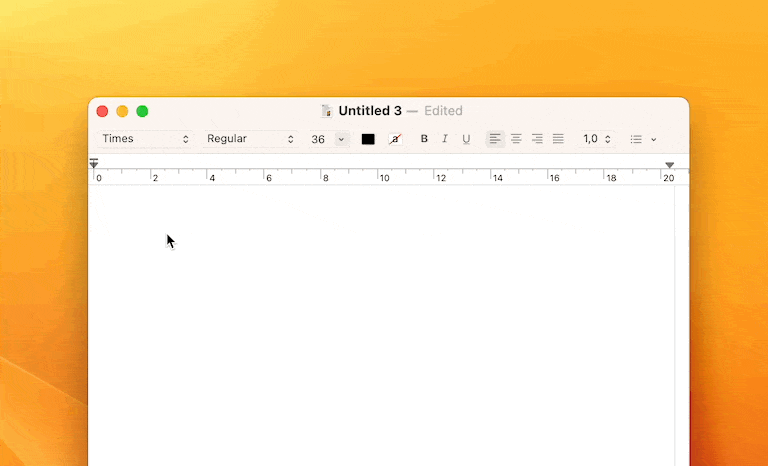Viewport: 768px width, 466px height.
Task: Center align the text
Action: tap(516, 139)
